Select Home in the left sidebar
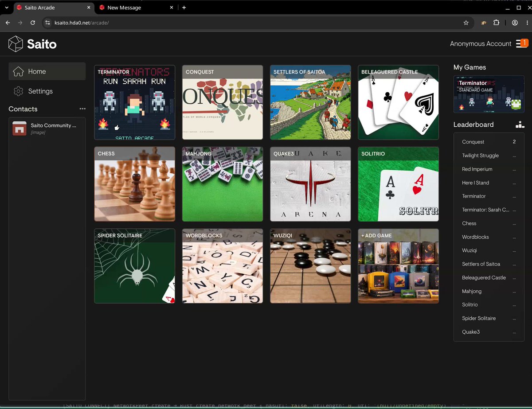 point(47,71)
